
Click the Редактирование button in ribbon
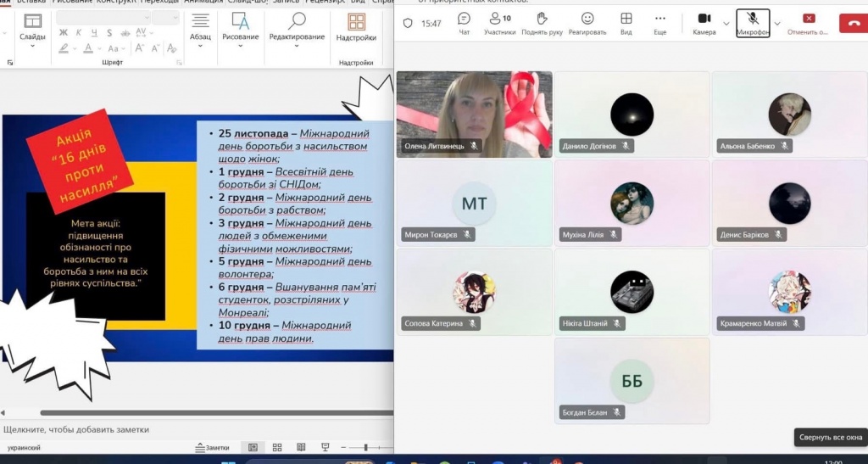[297, 27]
